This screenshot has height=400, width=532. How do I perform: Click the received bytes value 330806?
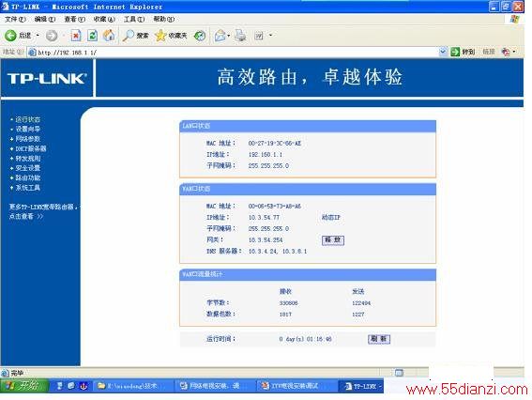point(288,303)
